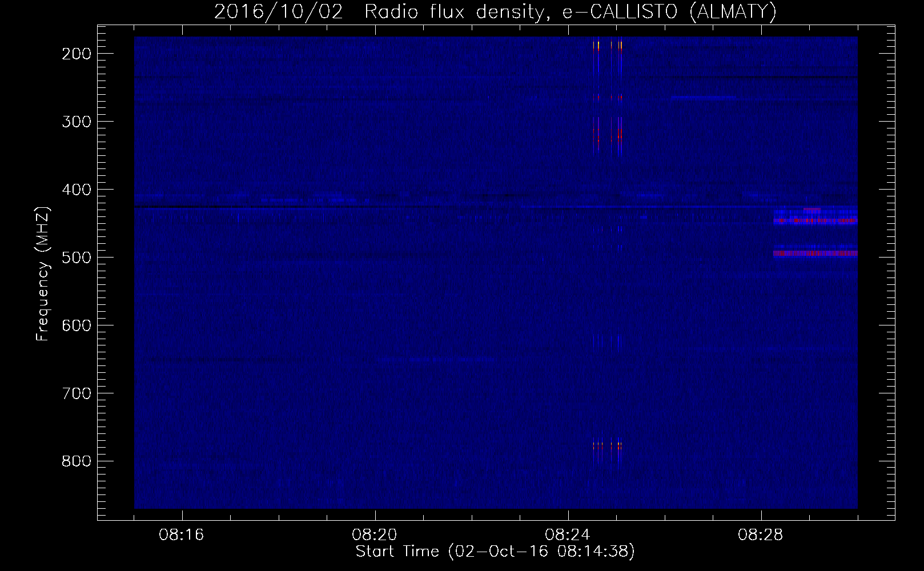This screenshot has height=571, width=924.
Task: Click the 800 frequency tick label
Action: [77, 461]
